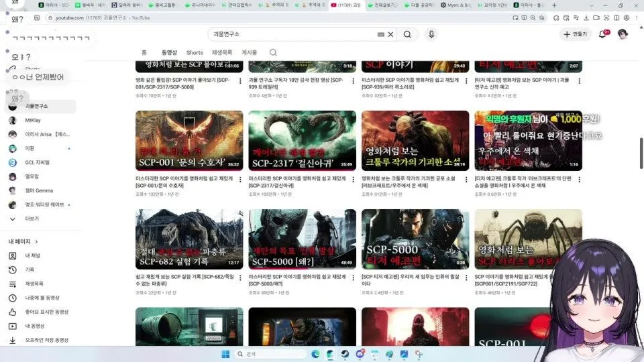Expand the 내 페이지 section chevron

click(x=36, y=242)
